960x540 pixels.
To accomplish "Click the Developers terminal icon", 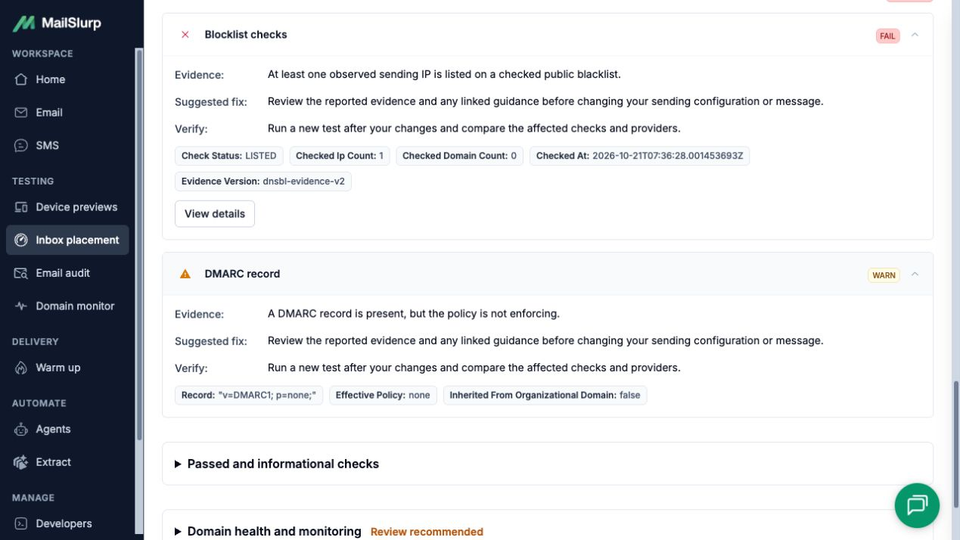I will (x=21, y=523).
